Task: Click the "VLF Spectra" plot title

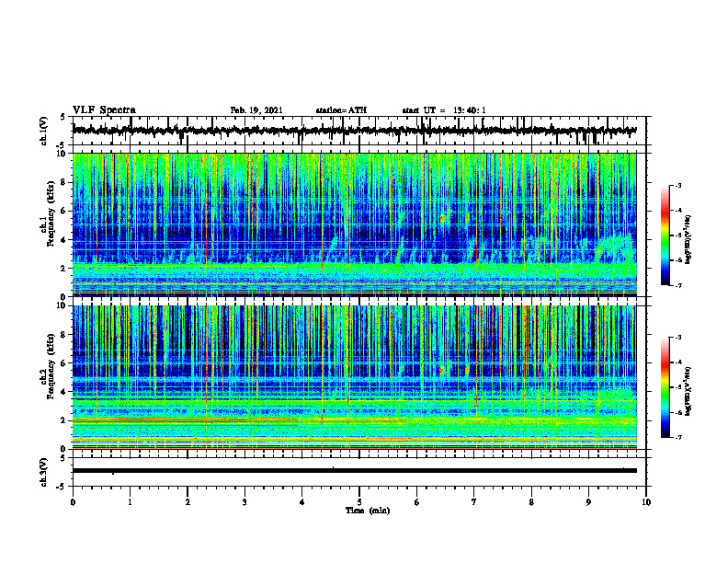Action: (x=104, y=110)
